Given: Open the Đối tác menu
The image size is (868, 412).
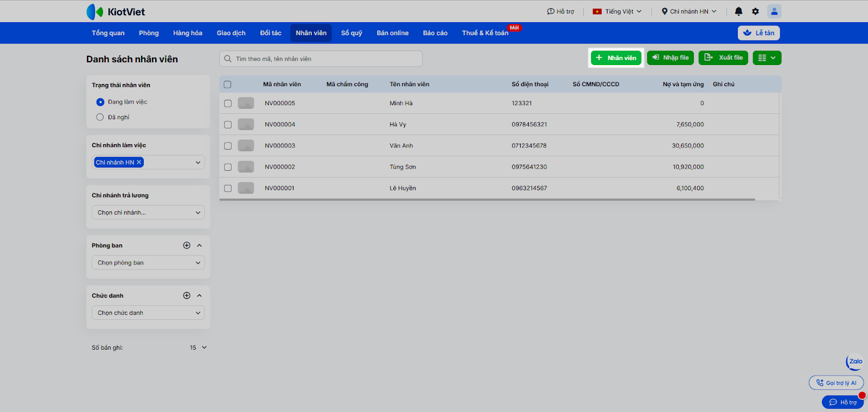Looking at the screenshot, I should coord(271,33).
